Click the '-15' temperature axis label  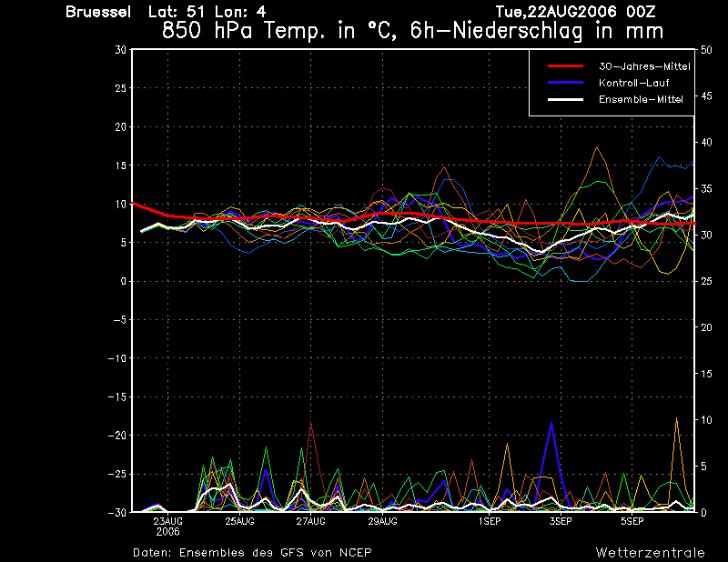point(117,396)
